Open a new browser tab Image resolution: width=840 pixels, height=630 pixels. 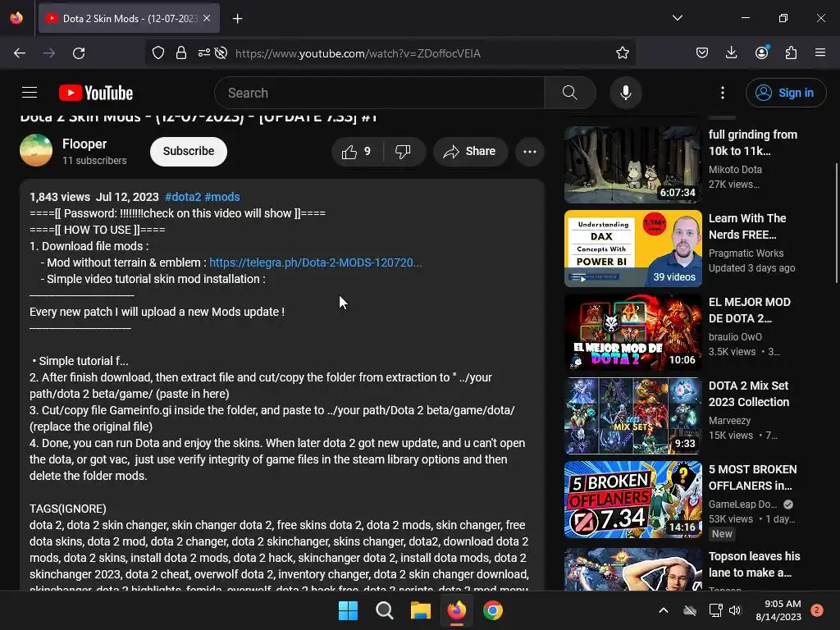click(237, 19)
